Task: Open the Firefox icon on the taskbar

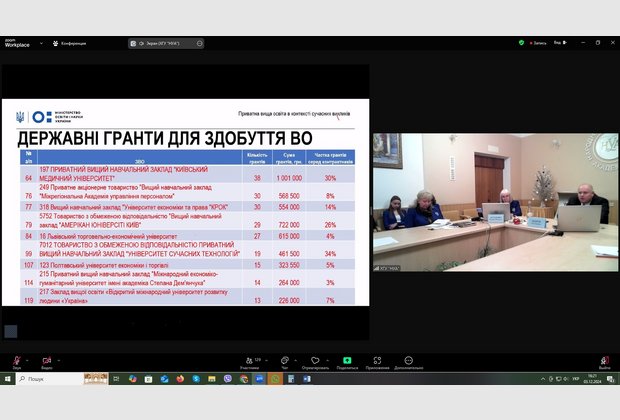Action: point(180,379)
